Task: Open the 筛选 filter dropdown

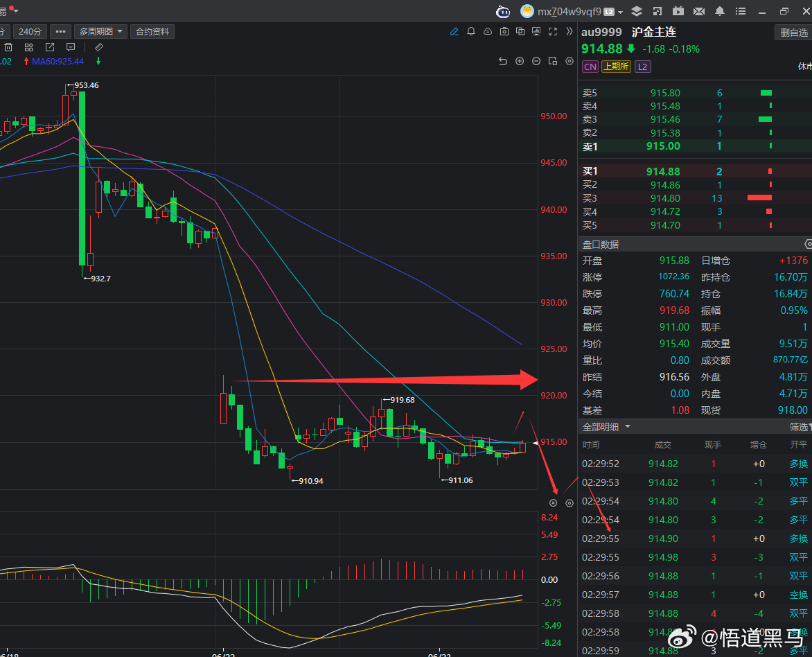Action: click(x=800, y=427)
